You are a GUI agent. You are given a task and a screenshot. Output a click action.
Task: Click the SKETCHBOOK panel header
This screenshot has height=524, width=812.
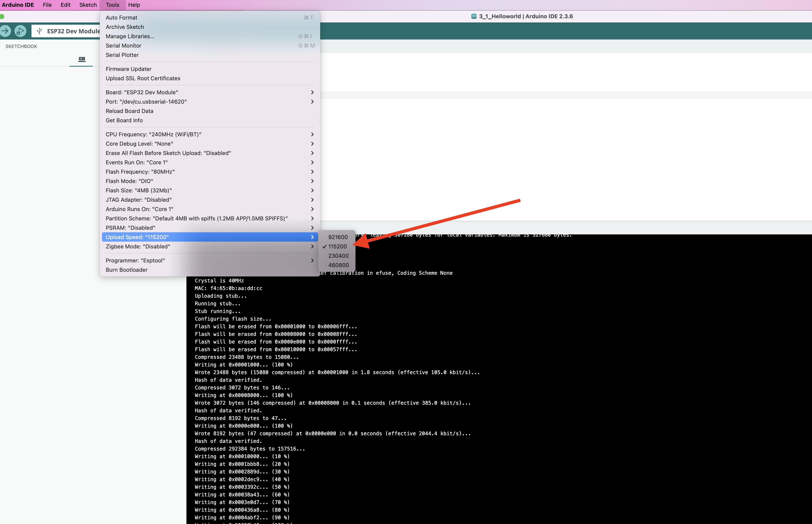[21, 46]
